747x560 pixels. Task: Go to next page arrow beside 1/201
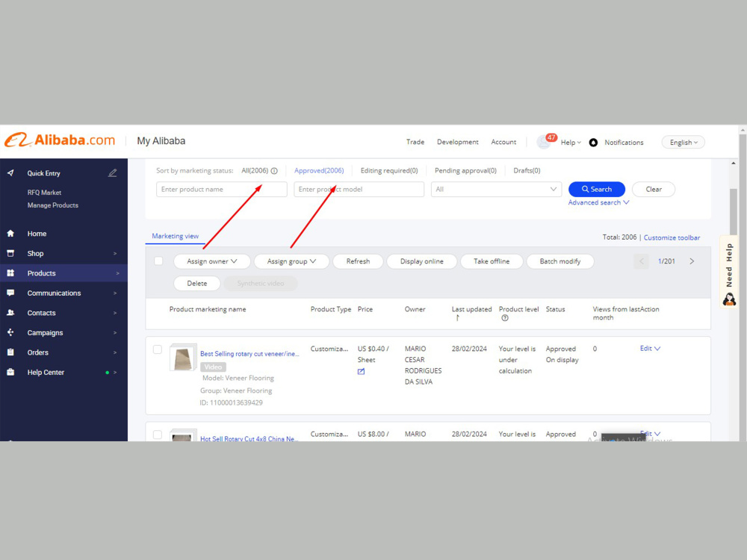(x=692, y=261)
